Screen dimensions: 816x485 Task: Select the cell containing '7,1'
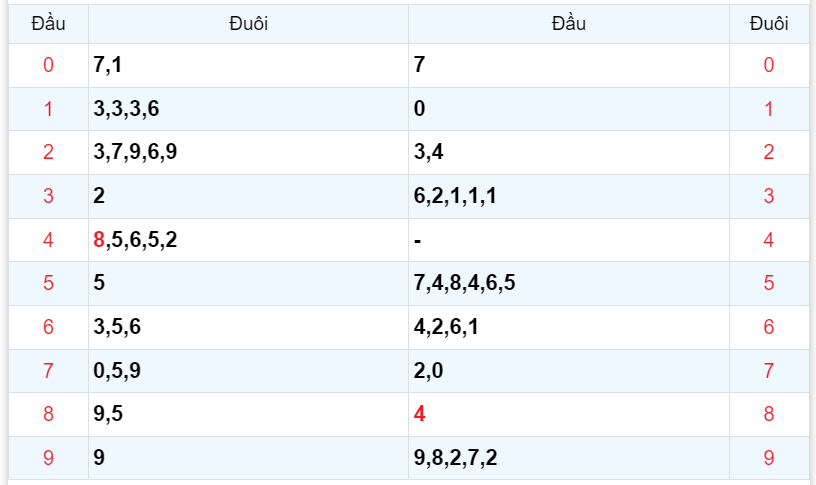[107, 66]
